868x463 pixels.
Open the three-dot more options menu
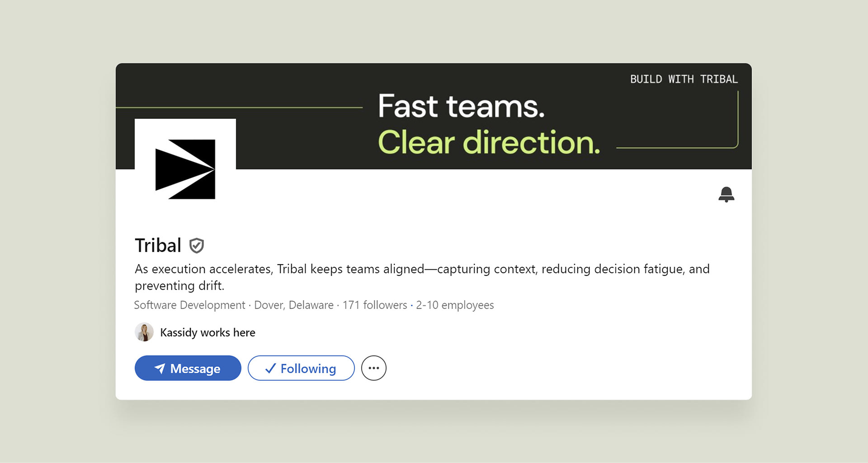point(373,368)
